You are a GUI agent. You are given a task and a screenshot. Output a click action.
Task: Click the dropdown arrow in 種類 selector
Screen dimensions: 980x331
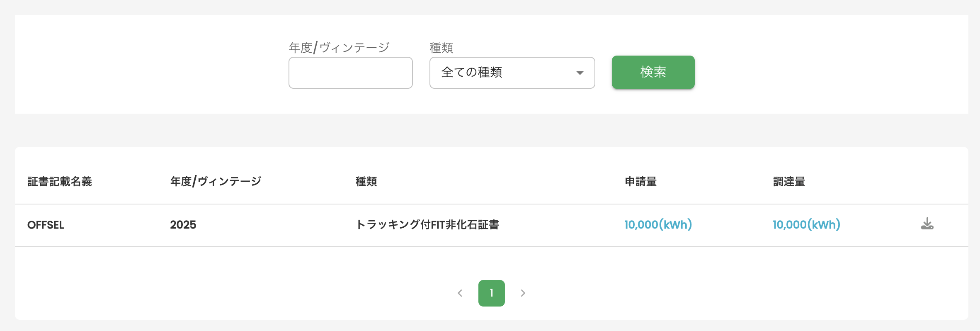pos(580,73)
